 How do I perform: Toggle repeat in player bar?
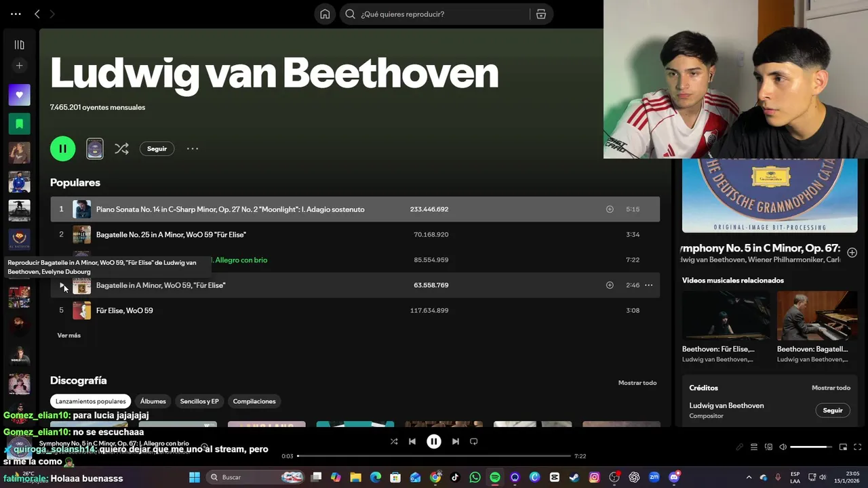click(x=474, y=441)
